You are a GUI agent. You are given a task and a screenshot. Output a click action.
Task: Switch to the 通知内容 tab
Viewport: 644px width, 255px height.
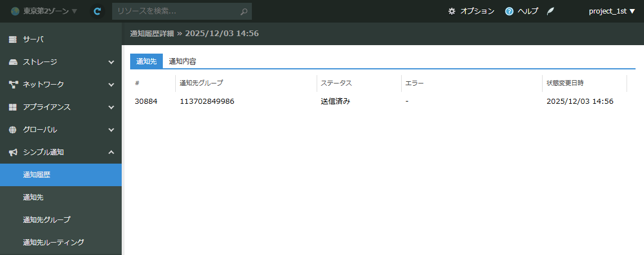[x=183, y=61]
